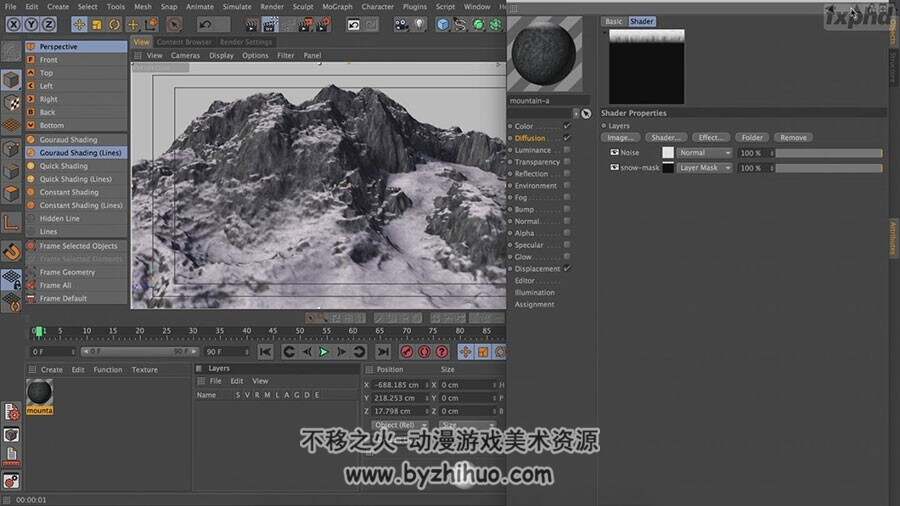This screenshot has width=900, height=506.
Task: Hide the Noise layer eye toggle
Action: [614, 153]
